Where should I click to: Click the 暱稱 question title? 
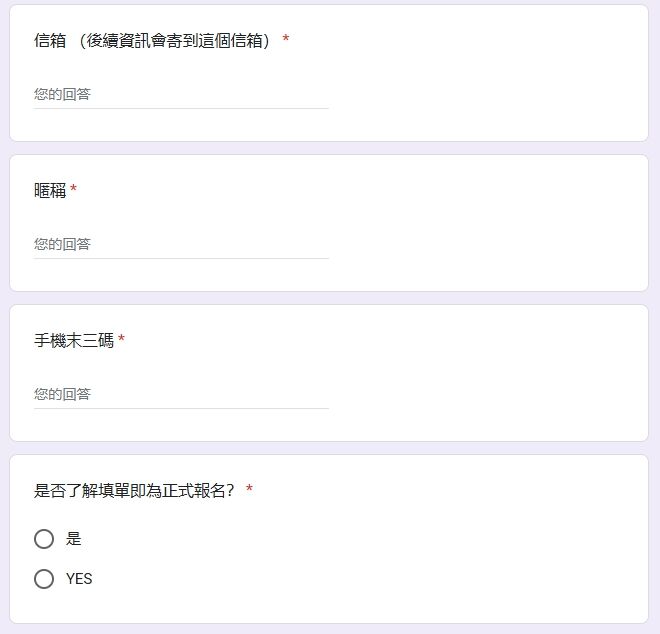click(x=50, y=190)
